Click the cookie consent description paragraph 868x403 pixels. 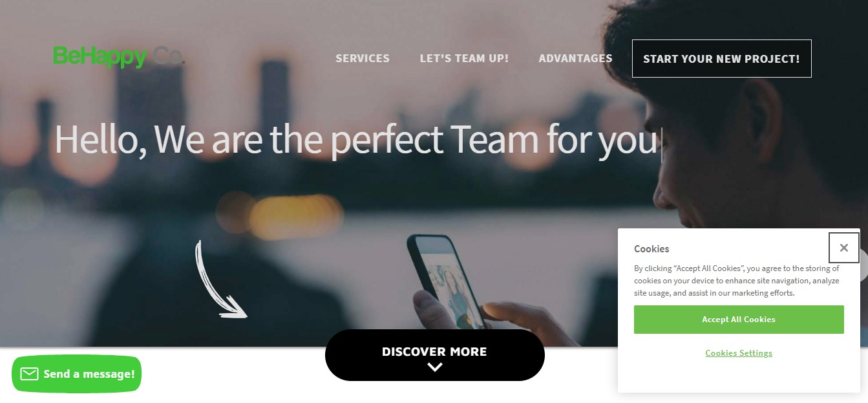click(737, 281)
